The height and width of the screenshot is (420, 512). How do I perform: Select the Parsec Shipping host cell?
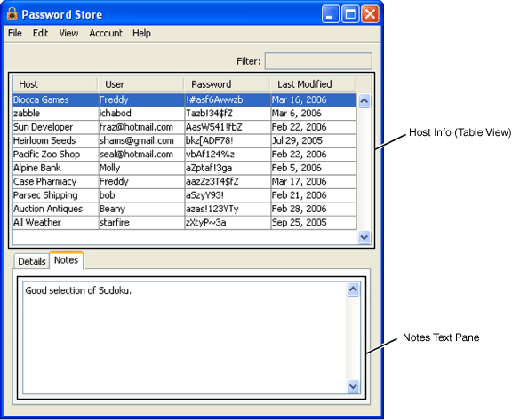(55, 195)
